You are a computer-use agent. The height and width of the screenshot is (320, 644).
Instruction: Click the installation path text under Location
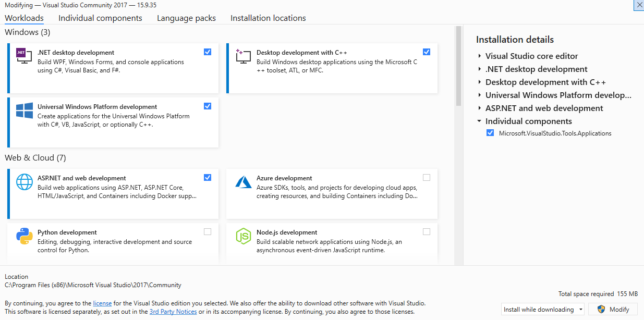pyautogui.click(x=93, y=285)
